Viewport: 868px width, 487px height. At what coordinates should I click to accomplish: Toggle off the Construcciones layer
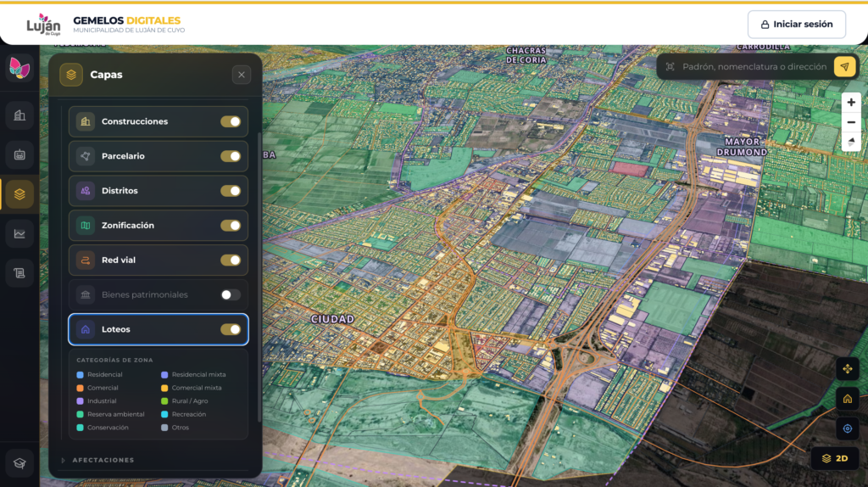[231, 121]
